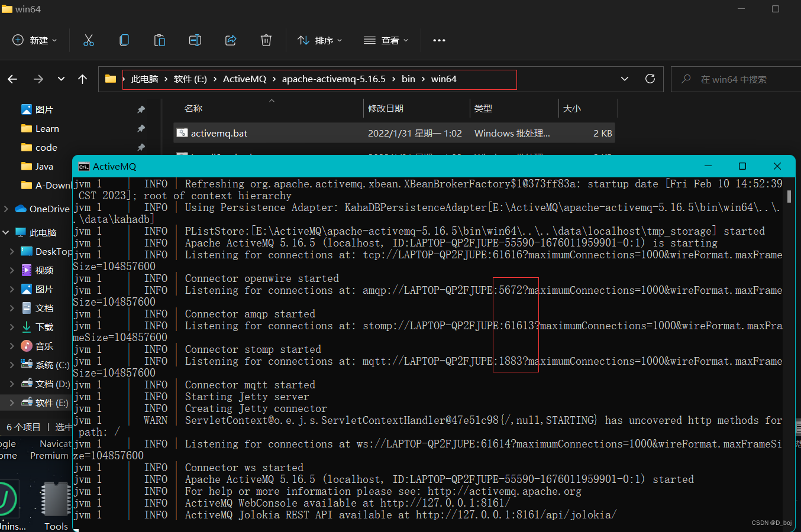Expand the 软件 (E:) drive node
Image resolution: width=801 pixels, height=532 pixels.
12,403
